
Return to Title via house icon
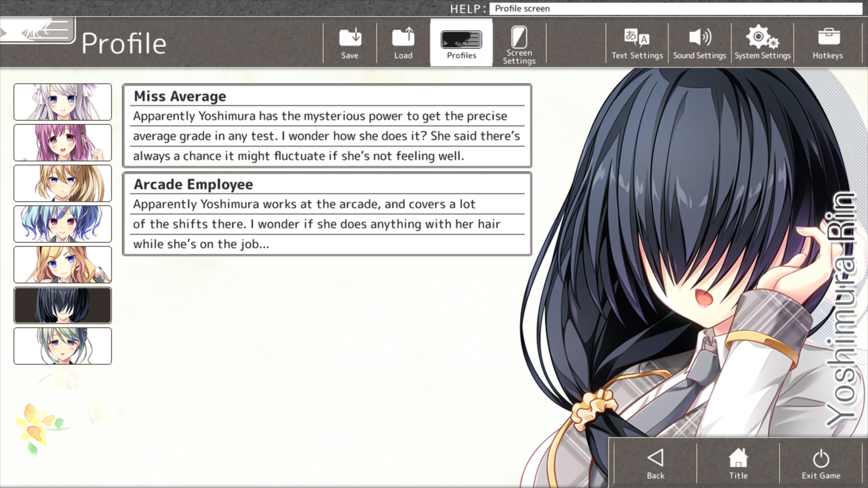click(x=738, y=459)
